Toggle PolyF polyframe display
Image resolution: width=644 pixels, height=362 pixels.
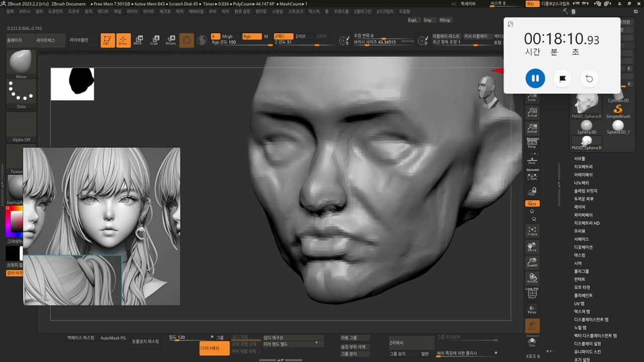[532, 294]
